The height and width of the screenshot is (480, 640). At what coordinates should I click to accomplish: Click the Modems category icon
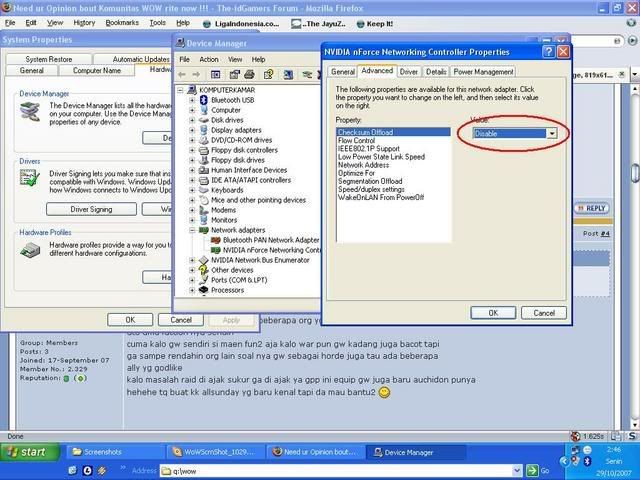coord(204,210)
